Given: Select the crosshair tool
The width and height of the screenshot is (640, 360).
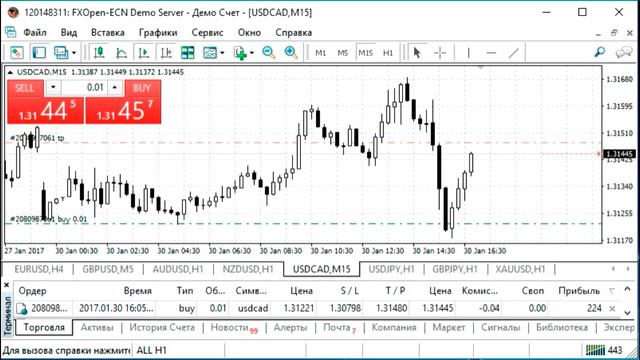Looking at the screenshot, I should 440,53.
